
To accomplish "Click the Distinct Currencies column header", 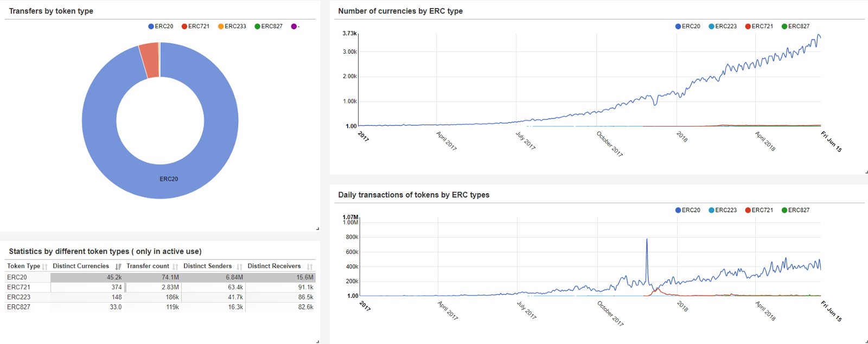I will [81, 266].
